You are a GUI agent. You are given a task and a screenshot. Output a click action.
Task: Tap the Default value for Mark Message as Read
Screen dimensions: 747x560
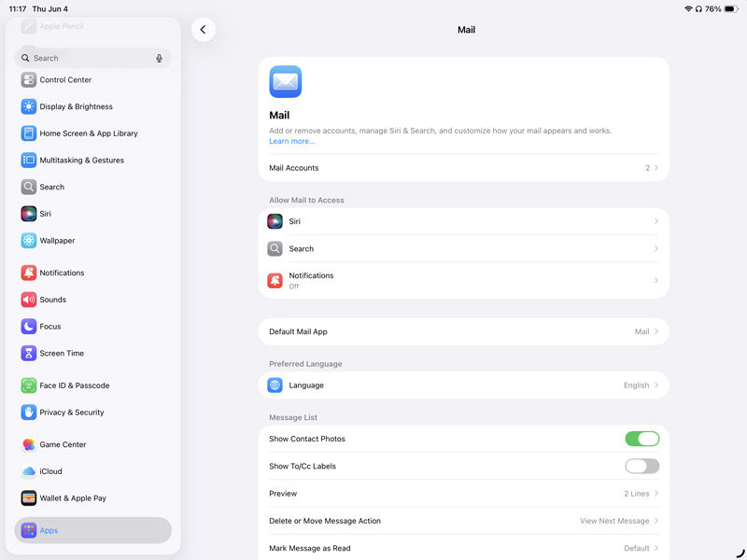[637, 548]
